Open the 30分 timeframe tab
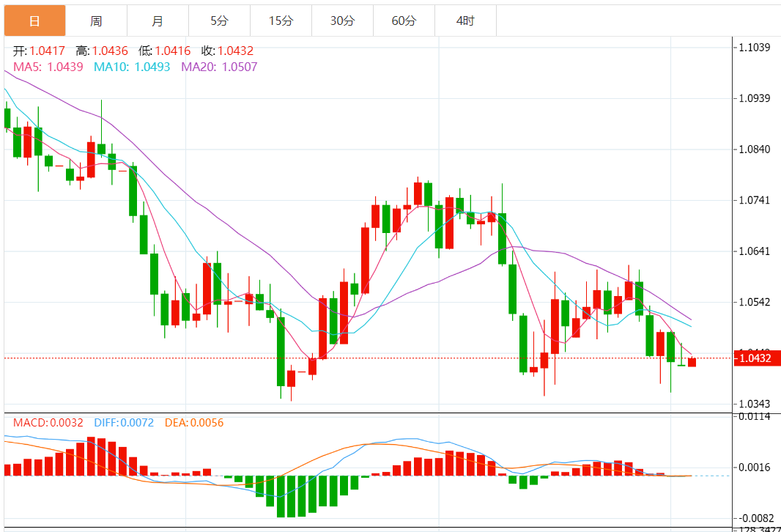This screenshot has width=781, height=532. point(342,21)
